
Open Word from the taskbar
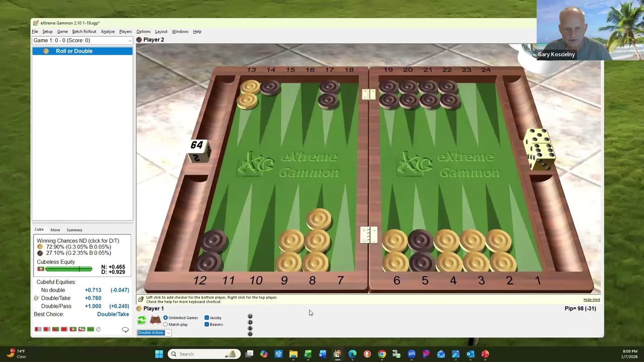323,354
